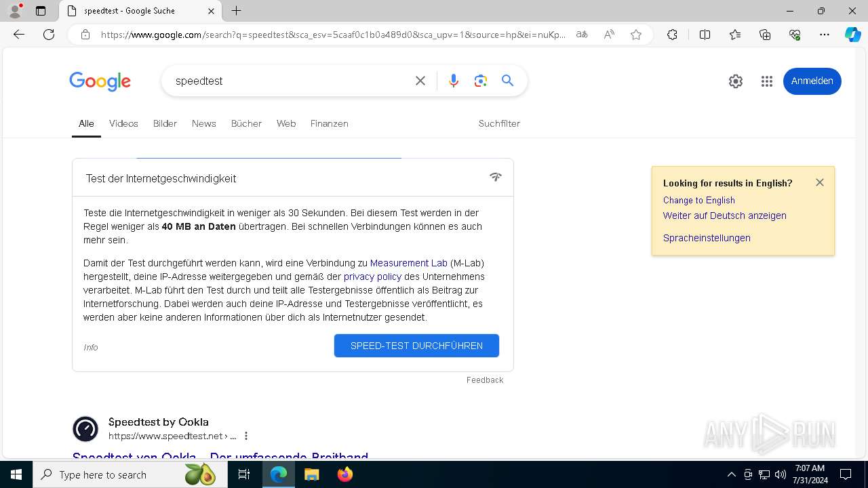This screenshot has height=488, width=868.
Task: View site information lock icon
Action: tap(85, 35)
